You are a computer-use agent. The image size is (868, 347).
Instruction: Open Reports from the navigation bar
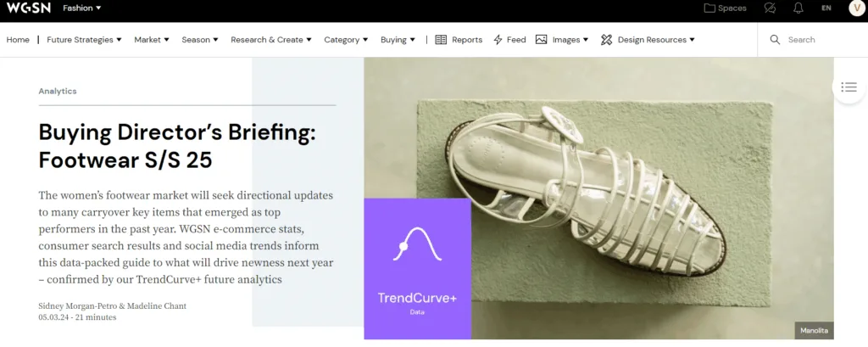click(x=459, y=40)
